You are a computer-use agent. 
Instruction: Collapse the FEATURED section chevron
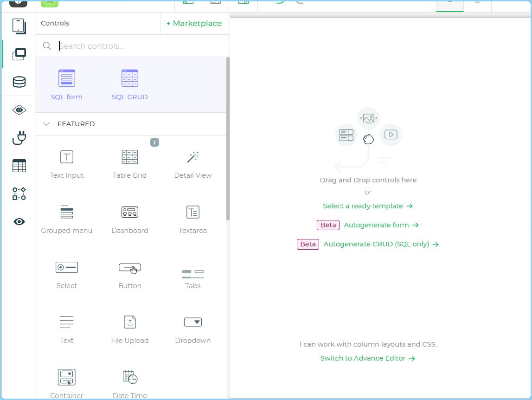click(46, 124)
